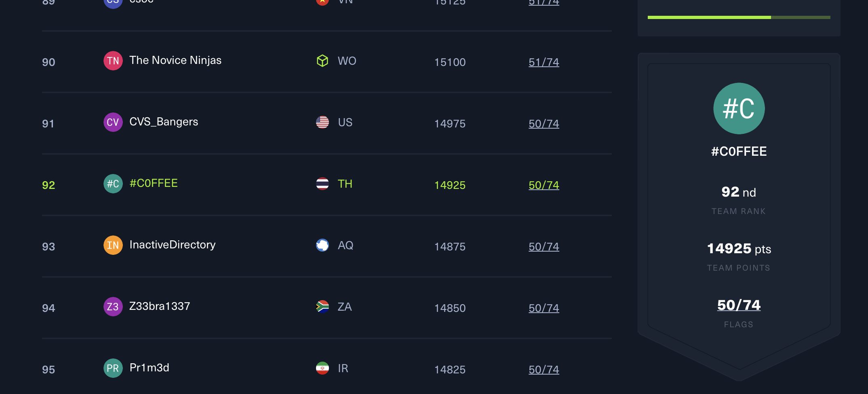This screenshot has width=868, height=394.
Task: Click the Antarctica flag next to InactiveDirectory
Action: 322,245
